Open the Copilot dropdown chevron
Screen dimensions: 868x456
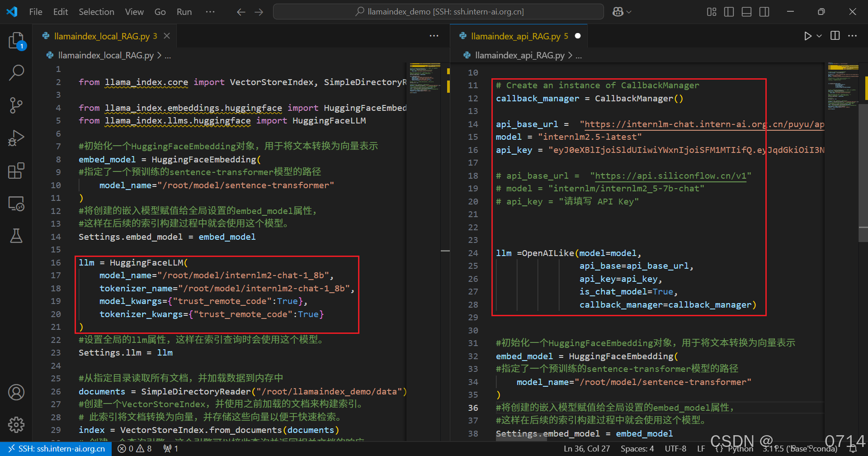click(629, 12)
